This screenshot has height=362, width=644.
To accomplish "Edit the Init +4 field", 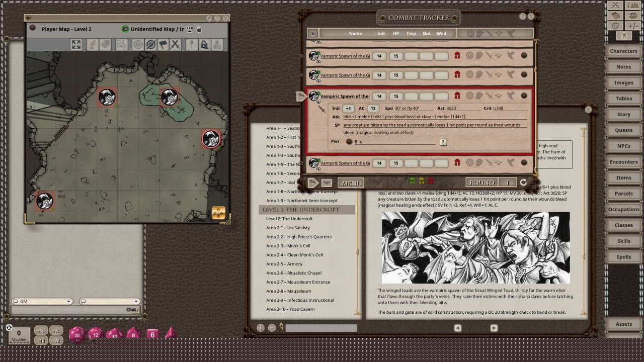I will pyautogui.click(x=348, y=109).
